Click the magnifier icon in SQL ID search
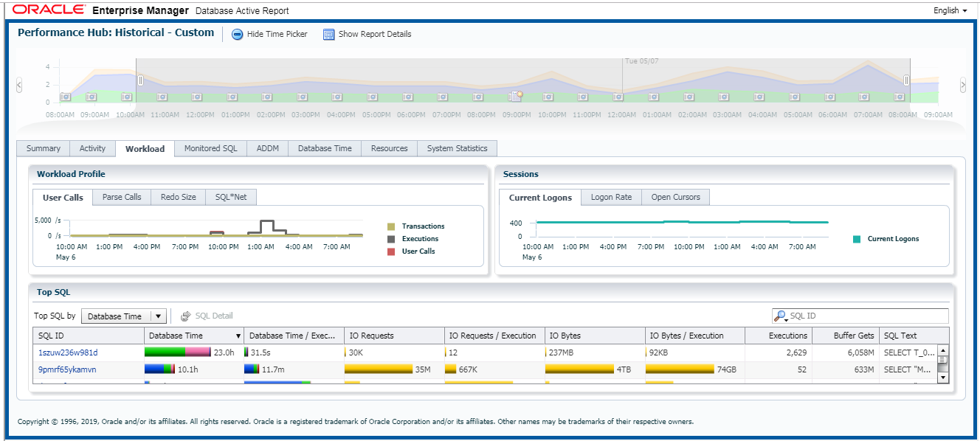Image resolution: width=980 pixels, height=441 pixels. [782, 316]
